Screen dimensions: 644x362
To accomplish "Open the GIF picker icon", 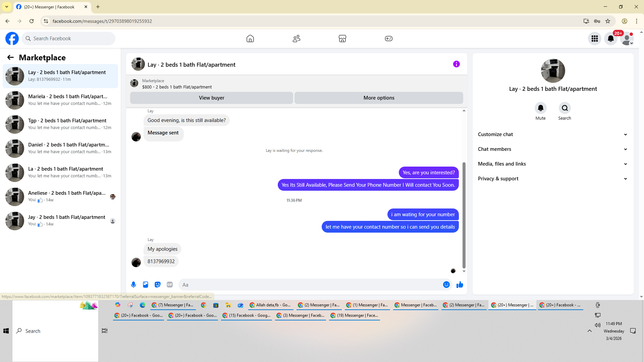I will pos(170,285).
